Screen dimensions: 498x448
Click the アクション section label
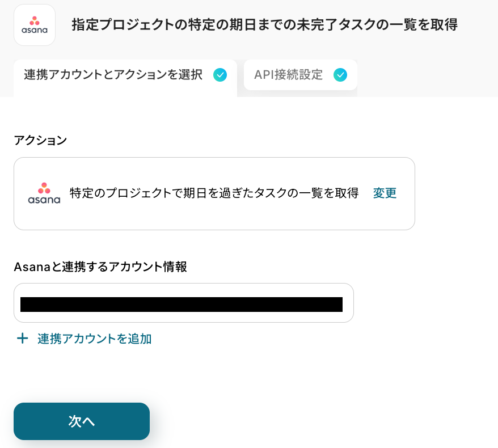(40, 140)
